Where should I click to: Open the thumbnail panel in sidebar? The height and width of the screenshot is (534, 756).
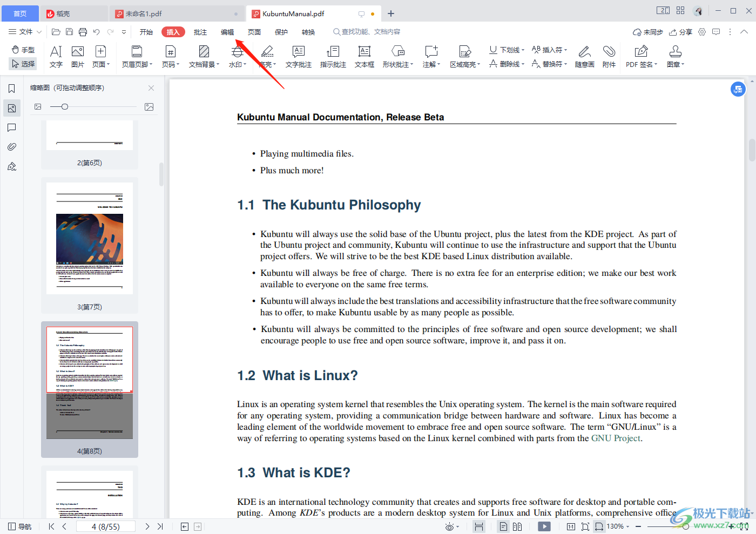12,108
